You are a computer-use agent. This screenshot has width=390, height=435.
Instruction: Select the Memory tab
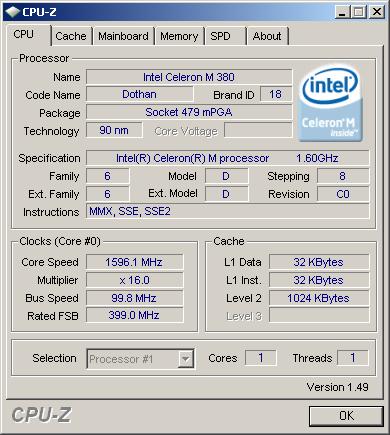pyautogui.click(x=179, y=36)
